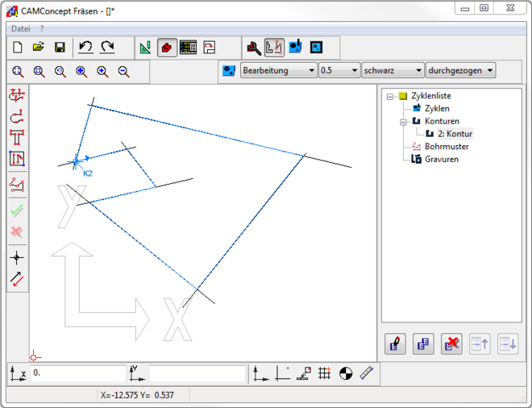532x408 pixels.
Task: Toggle the grid display icon
Action: [324, 373]
